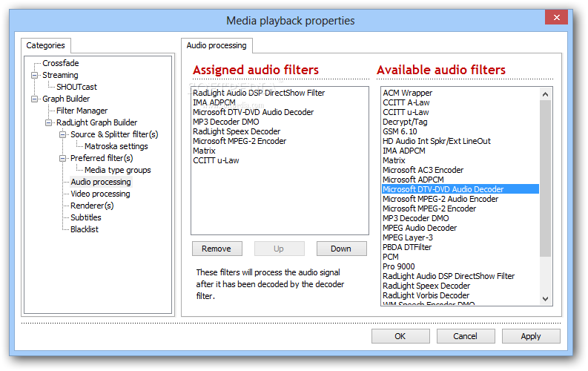Click the Down button
The height and width of the screenshot is (371, 588).
(342, 249)
